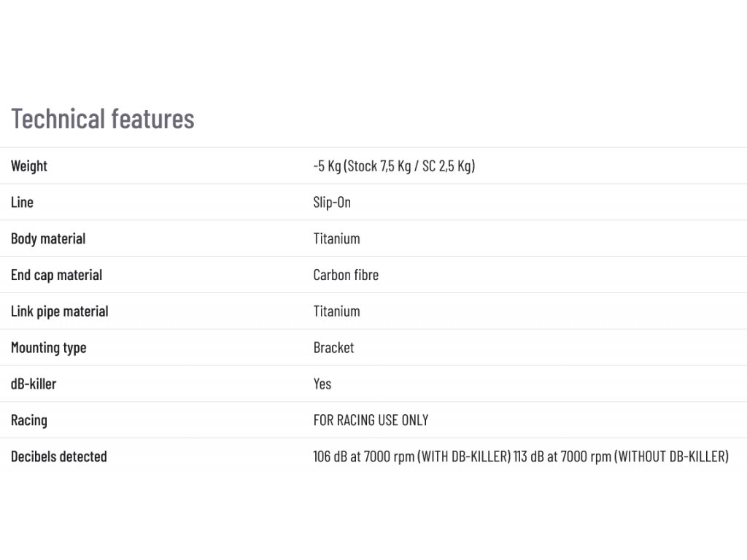Select the Decibels detected label
The height and width of the screenshot is (560, 747).
coord(59,456)
